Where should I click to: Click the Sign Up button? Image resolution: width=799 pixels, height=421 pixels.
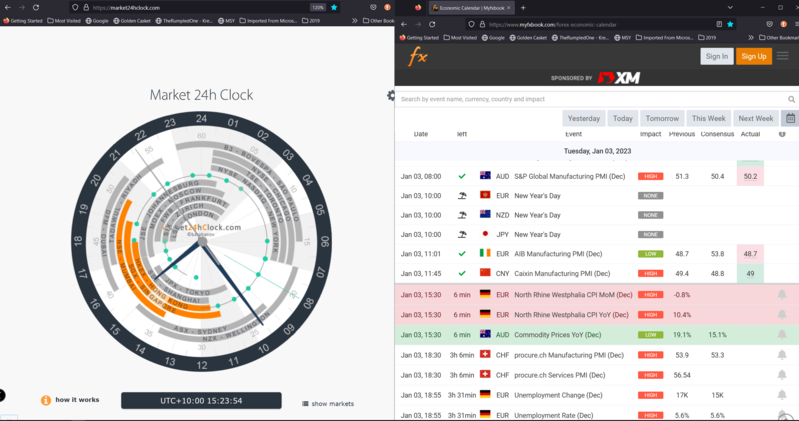[754, 56]
